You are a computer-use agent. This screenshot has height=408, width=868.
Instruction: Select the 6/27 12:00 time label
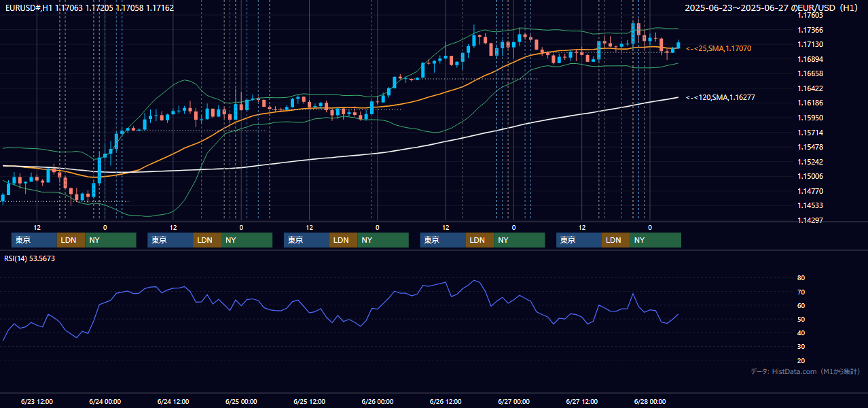point(582,401)
